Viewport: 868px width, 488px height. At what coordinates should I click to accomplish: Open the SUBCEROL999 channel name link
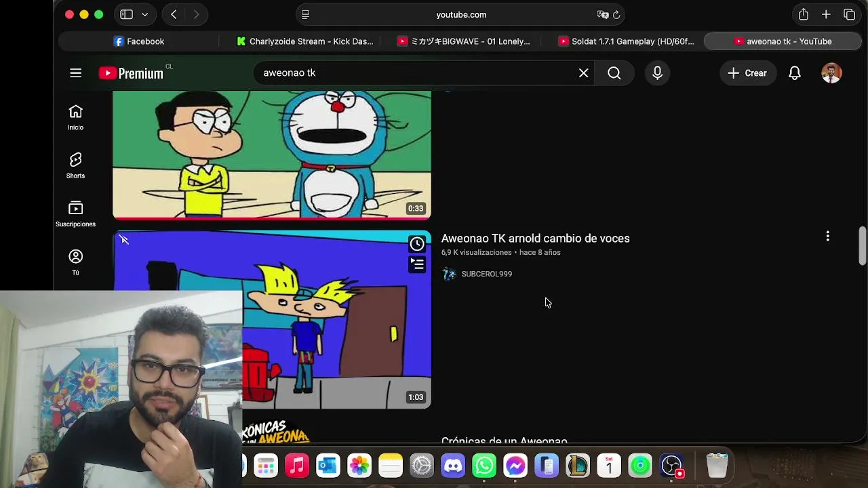coord(486,274)
